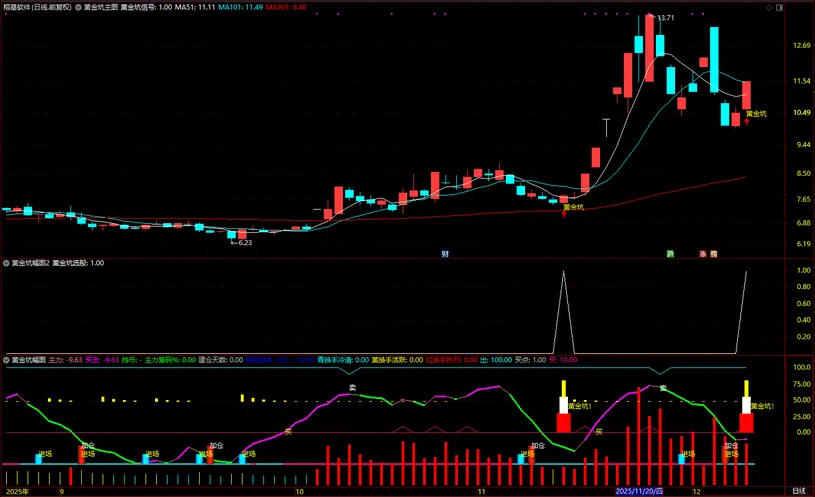Screen dimensions: 815x497
Task: Click 0.20 on the 黄金坑选股 axis
Action: [804, 337]
